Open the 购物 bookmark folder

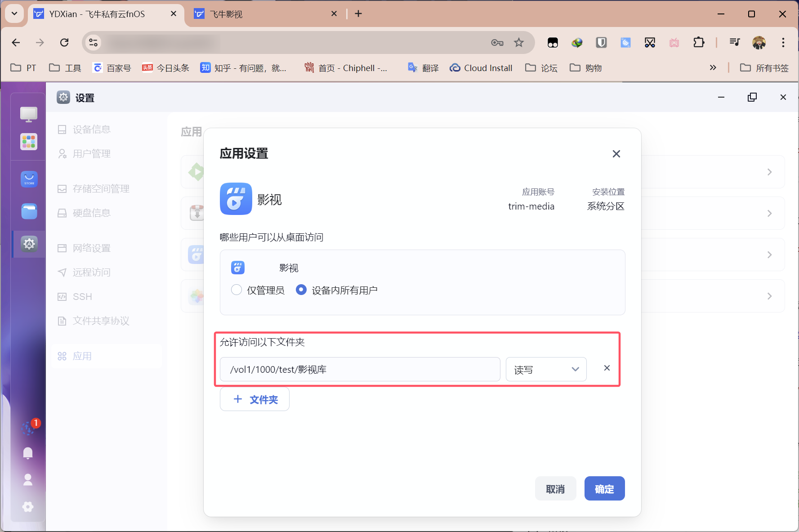585,68
